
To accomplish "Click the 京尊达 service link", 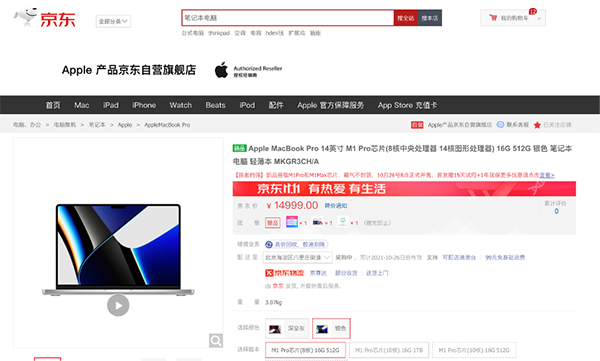I will tap(318, 273).
